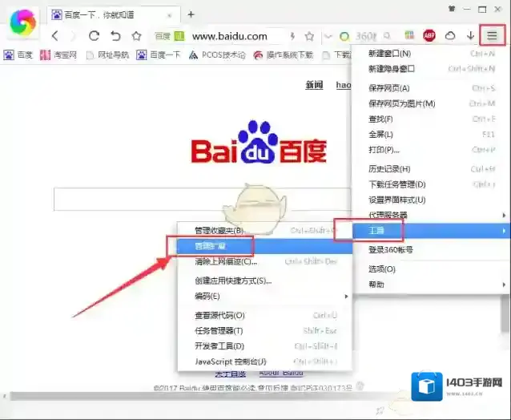Go back with the back arrow
Screen dimensions: 511x420
tap(55, 36)
